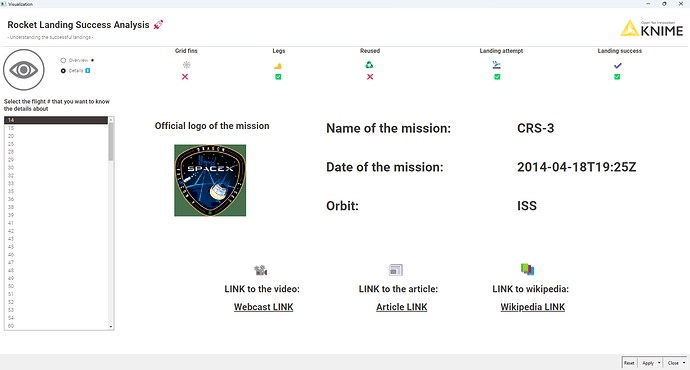The width and height of the screenshot is (690, 370).
Task: Open the Wikipedia LINK
Action: tap(532, 307)
